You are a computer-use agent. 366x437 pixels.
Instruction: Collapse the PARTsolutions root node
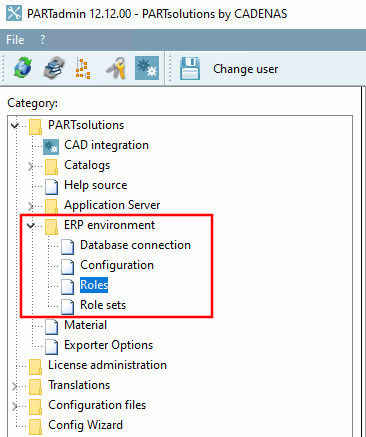click(x=15, y=126)
